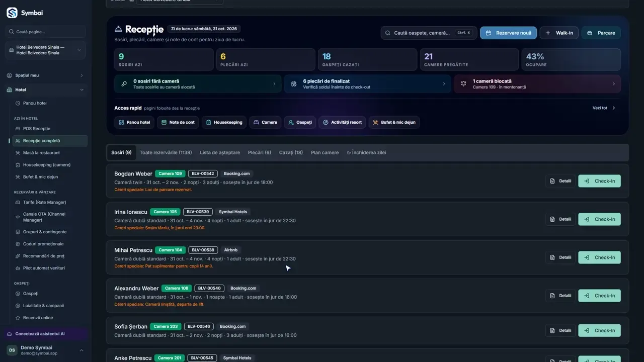Click the Walk-in button
The width and height of the screenshot is (644, 362).
[x=559, y=33]
